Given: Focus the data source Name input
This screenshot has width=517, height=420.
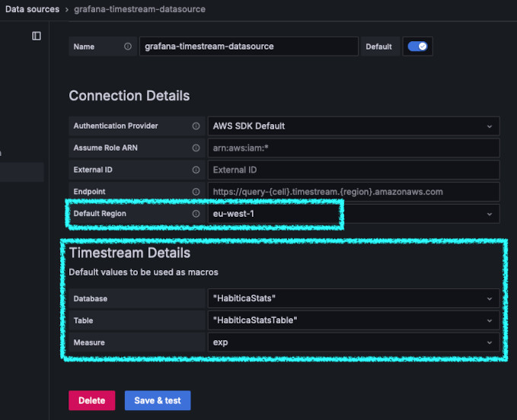Looking at the screenshot, I should point(249,46).
